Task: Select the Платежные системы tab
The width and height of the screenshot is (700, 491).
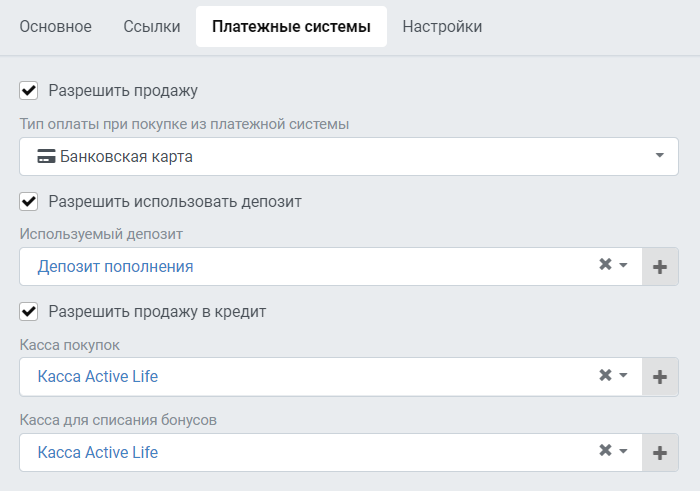Action: (x=291, y=26)
